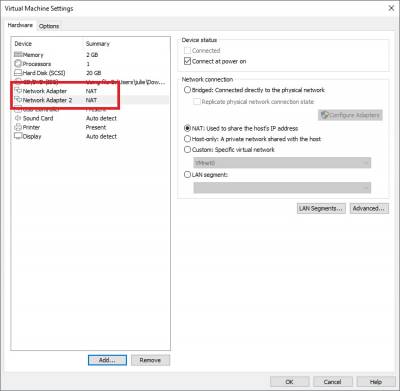Image resolution: width=400 pixels, height=391 pixels.
Task: Switch to the Hardware tab
Action: tap(20, 25)
